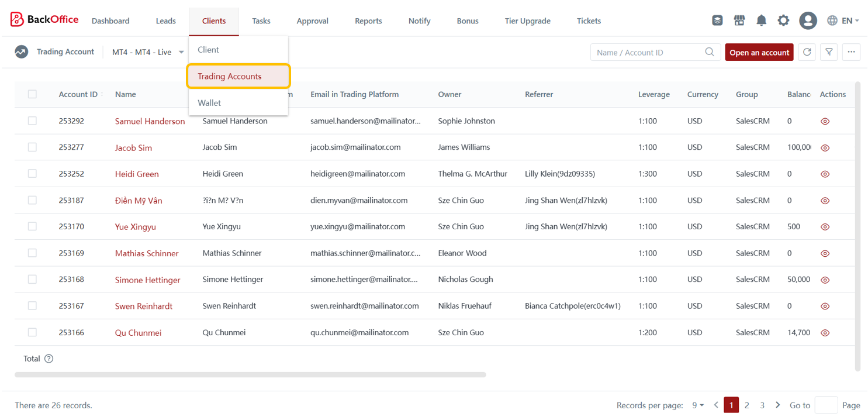Image resolution: width=868 pixels, height=420 pixels.
Task: Open Heidi Green's client name link
Action: click(x=137, y=174)
